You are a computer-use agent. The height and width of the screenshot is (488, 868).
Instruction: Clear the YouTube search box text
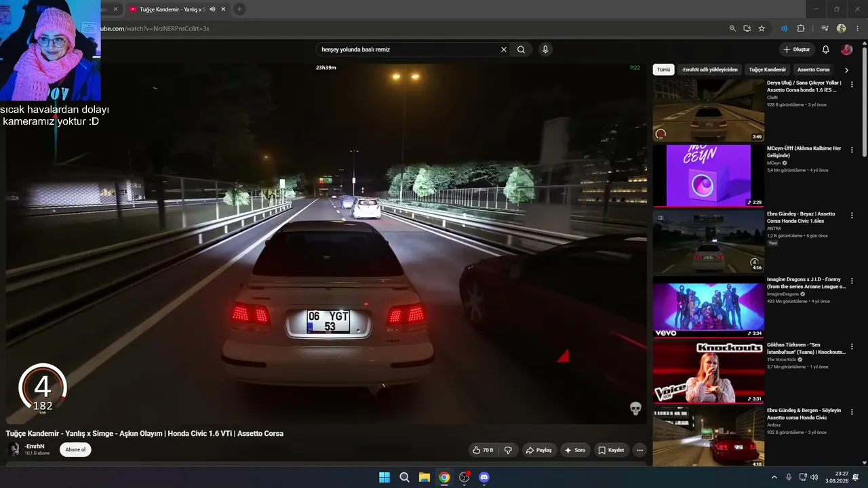(x=504, y=49)
